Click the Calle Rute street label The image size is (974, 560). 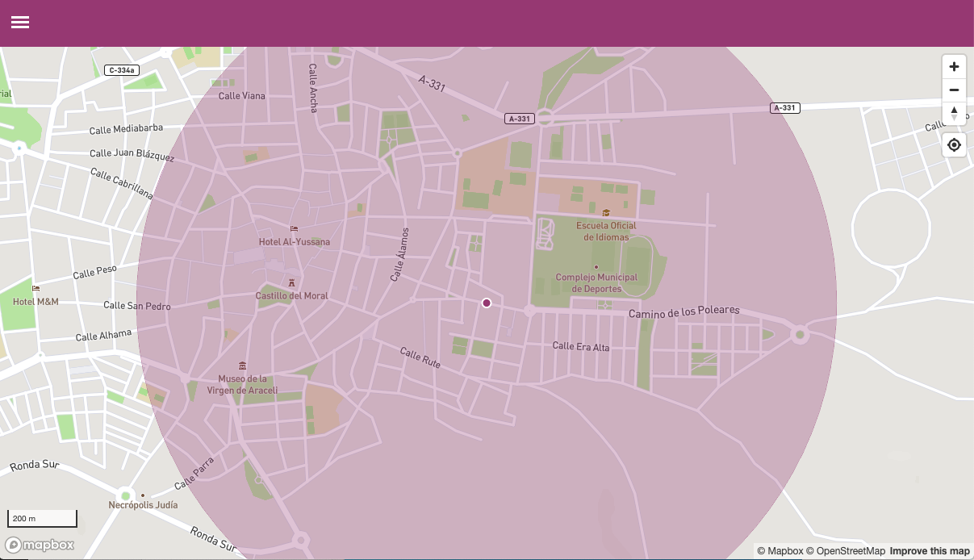tap(420, 357)
